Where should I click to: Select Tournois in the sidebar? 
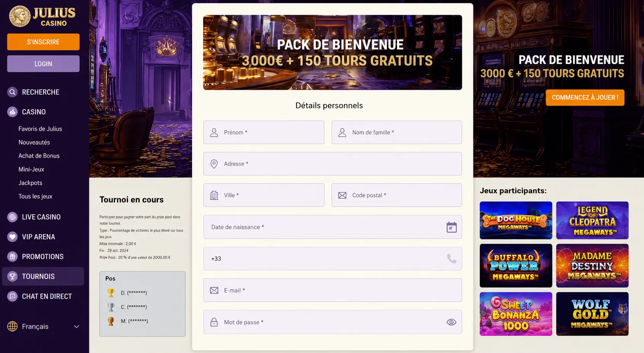43,276
